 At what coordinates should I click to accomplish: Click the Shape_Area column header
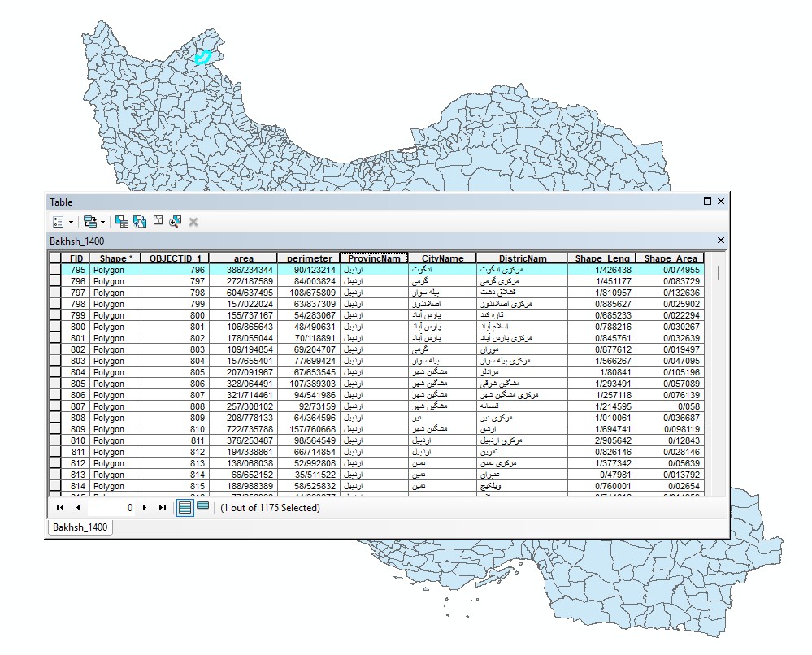click(670, 258)
